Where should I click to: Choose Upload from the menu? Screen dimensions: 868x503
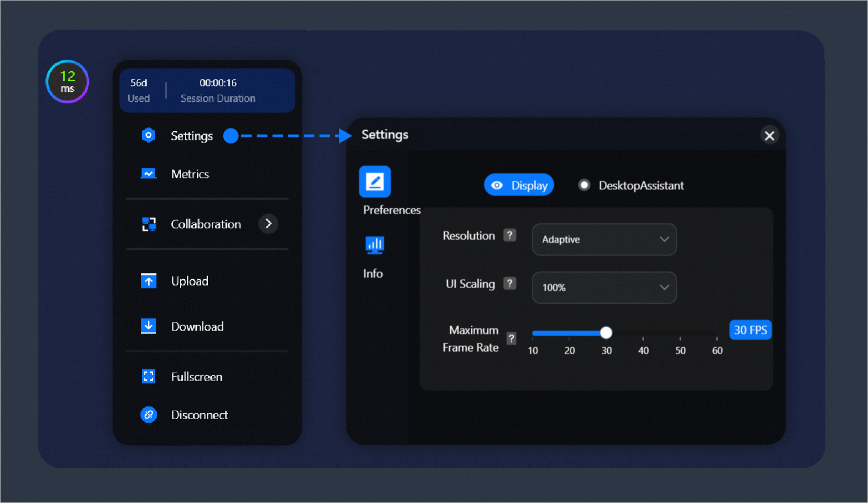point(190,281)
